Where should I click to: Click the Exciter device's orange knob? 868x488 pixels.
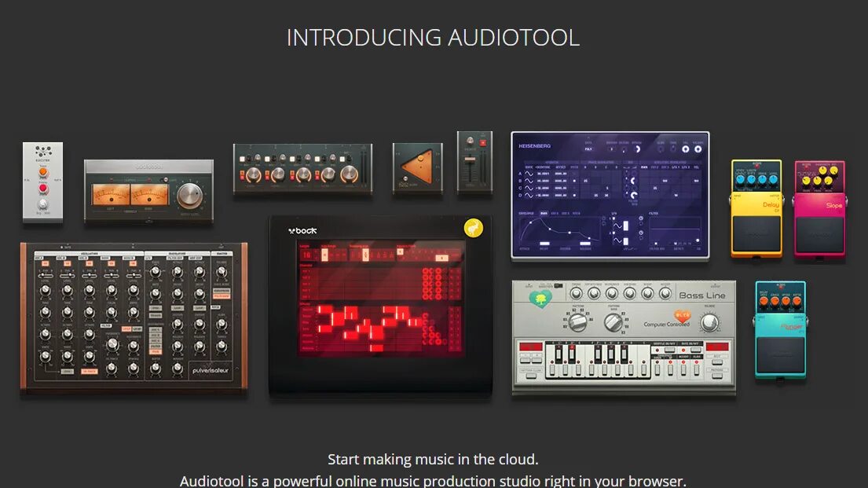[42, 174]
